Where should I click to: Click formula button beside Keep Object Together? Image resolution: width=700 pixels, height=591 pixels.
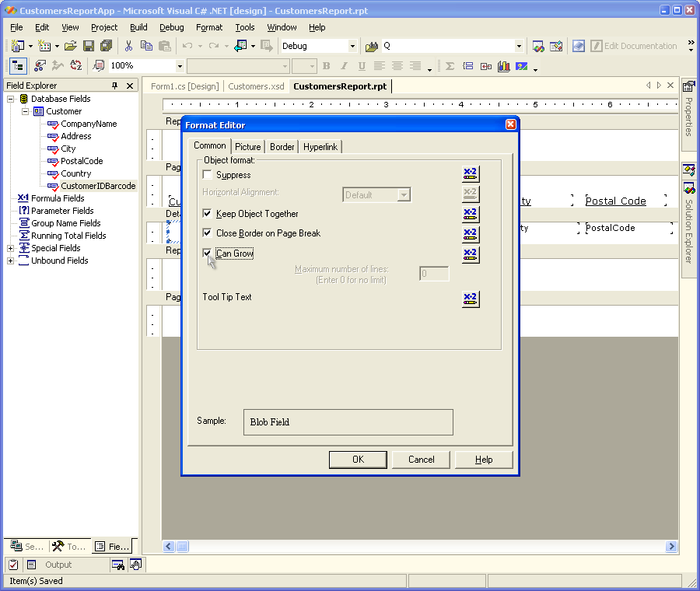pyautogui.click(x=470, y=214)
